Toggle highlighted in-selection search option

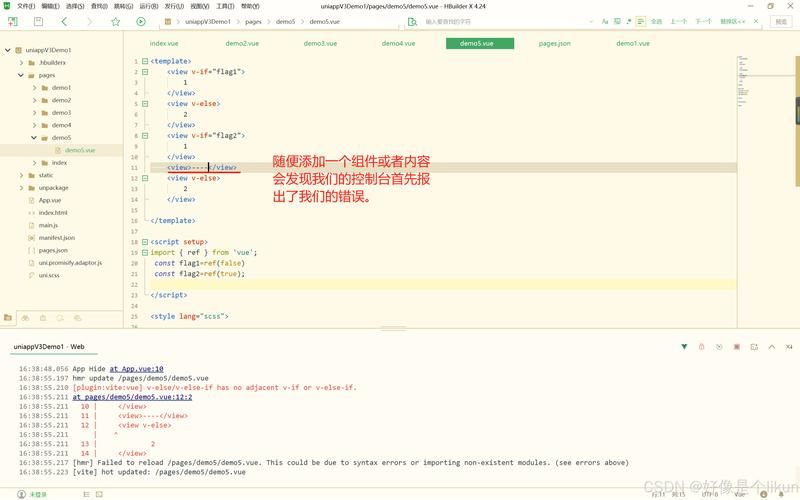tap(641, 21)
